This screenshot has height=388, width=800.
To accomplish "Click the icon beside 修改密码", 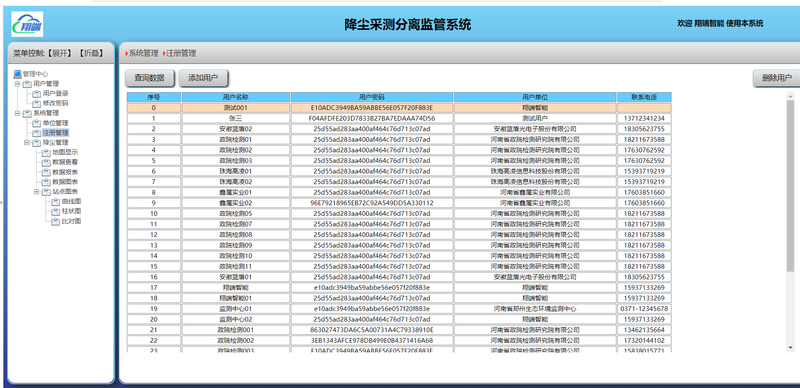I will (x=37, y=103).
